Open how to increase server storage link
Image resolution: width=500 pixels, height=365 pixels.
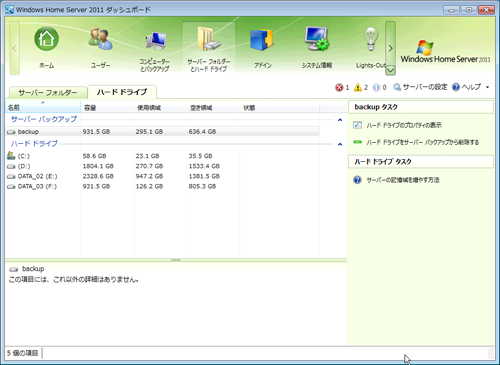pos(403,180)
